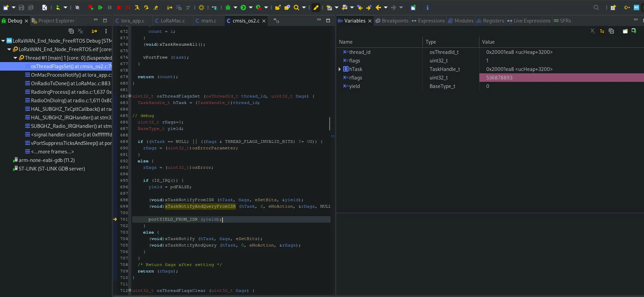Click the Run External Tools icon
This screenshot has width=644, height=297.
click(259, 7)
